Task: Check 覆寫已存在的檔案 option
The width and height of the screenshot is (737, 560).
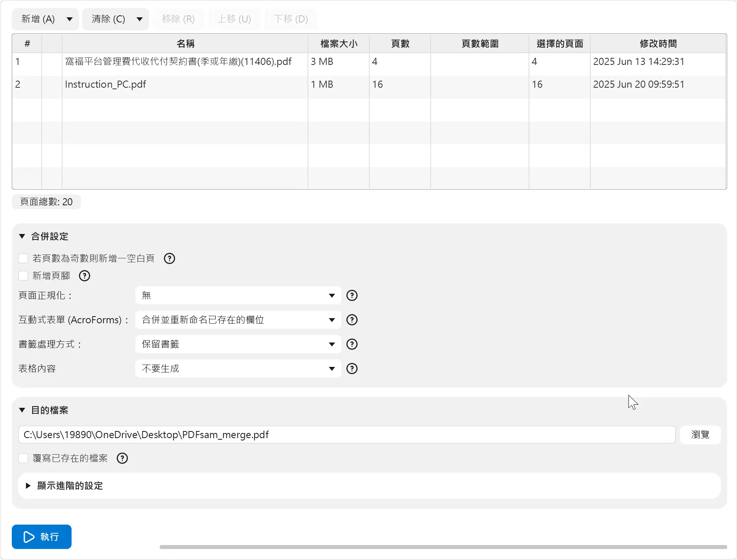Action: pyautogui.click(x=23, y=458)
